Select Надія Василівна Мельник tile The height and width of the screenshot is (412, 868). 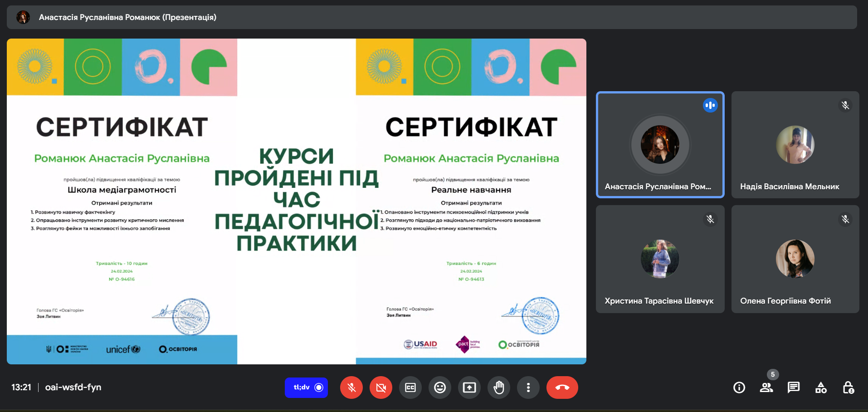click(x=795, y=145)
